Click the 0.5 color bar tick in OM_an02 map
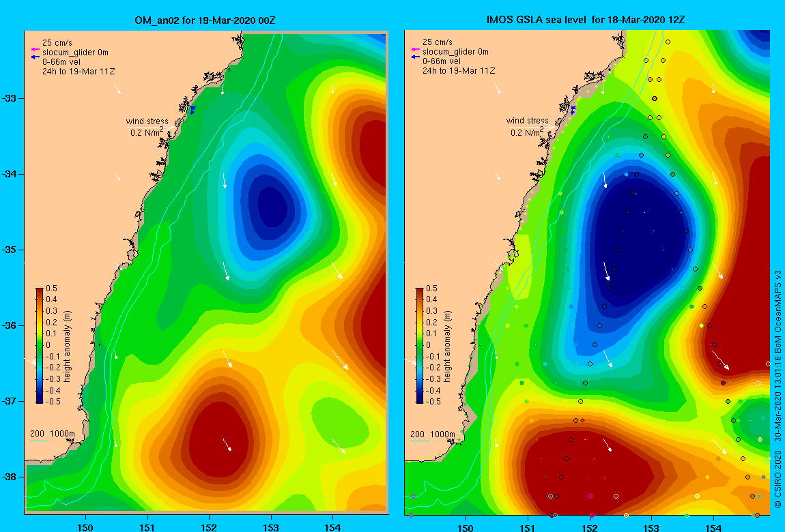The width and height of the screenshot is (785, 532). coord(52,289)
